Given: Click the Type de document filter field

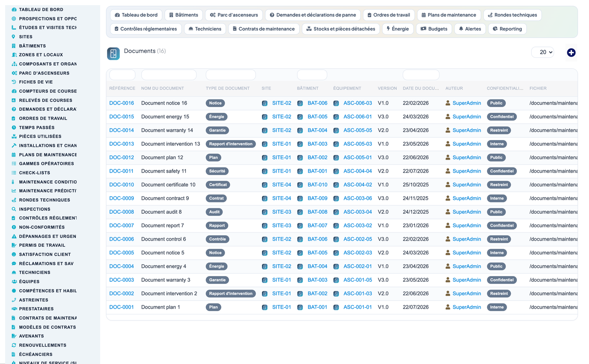Looking at the screenshot, I should 231,75.
